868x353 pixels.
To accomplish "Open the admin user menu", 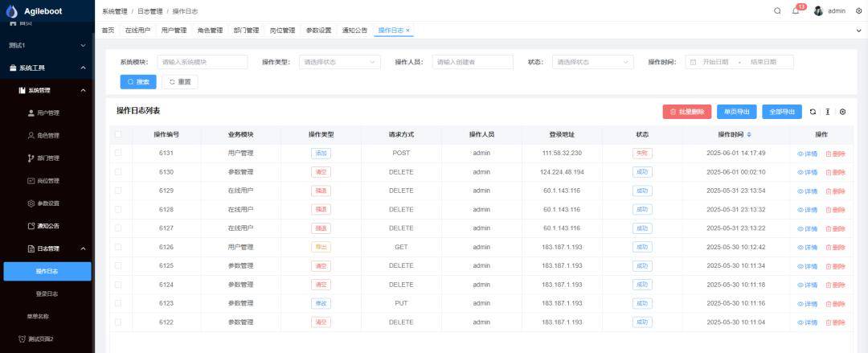I will (x=829, y=11).
